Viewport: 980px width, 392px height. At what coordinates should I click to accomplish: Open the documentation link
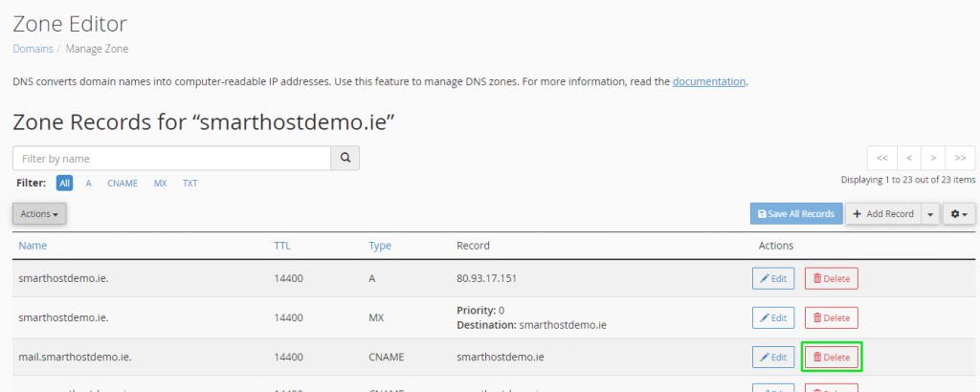(x=709, y=81)
